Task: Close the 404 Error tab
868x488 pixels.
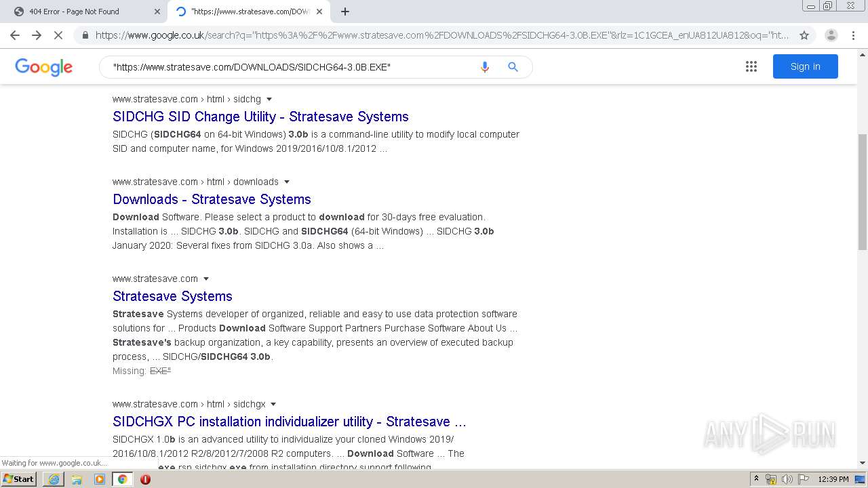Action: point(157,12)
